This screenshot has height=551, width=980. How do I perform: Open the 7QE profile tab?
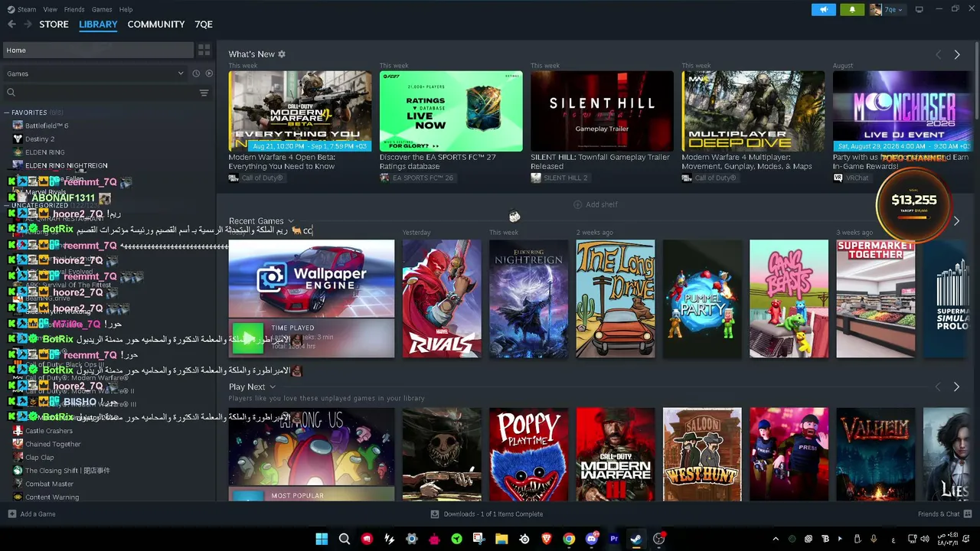coord(204,24)
